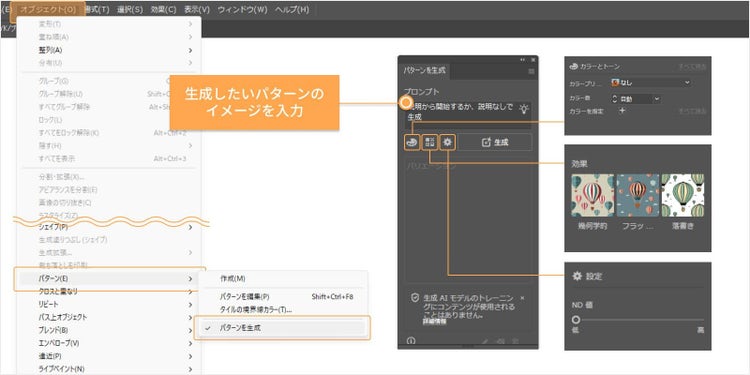Choose パターンを編集(P) menu item
The width and height of the screenshot is (750, 375).
click(283, 297)
